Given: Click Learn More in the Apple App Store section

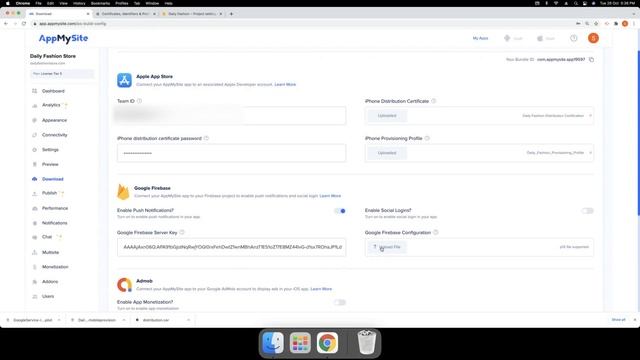Looking at the screenshot, I should 285,84.
